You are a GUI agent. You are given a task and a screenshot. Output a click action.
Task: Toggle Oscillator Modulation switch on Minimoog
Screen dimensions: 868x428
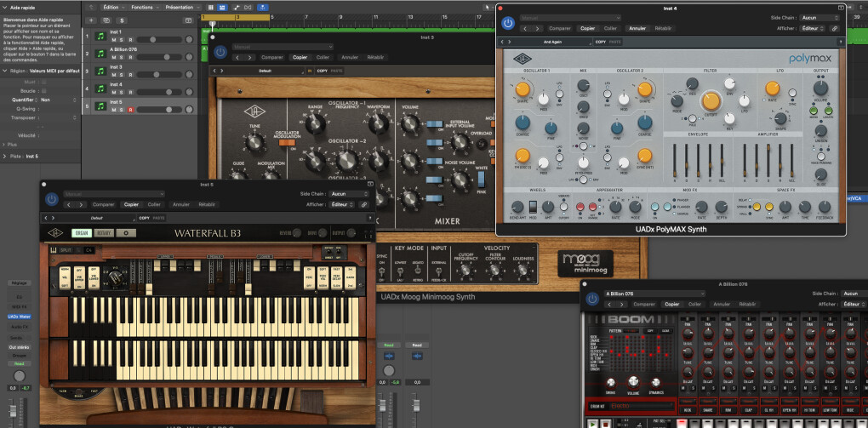(x=287, y=142)
